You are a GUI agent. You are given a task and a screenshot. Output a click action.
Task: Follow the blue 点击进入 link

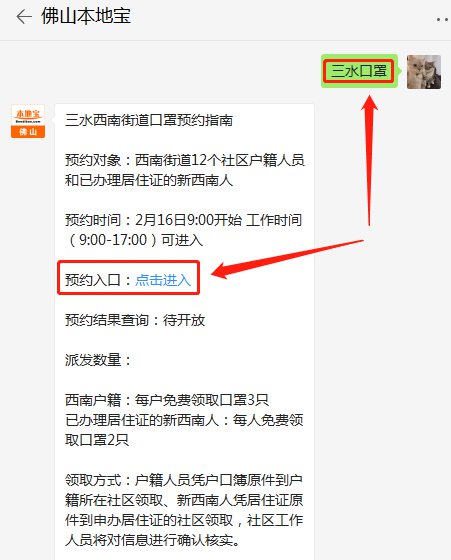(x=163, y=280)
